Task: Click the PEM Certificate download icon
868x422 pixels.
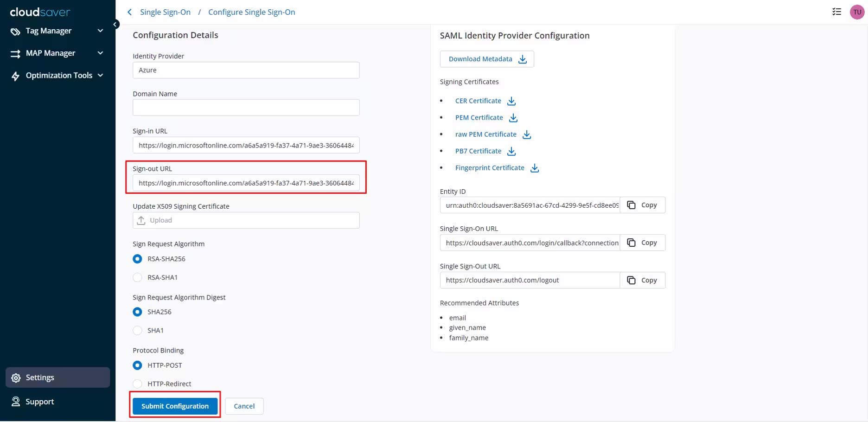Action: click(x=513, y=118)
